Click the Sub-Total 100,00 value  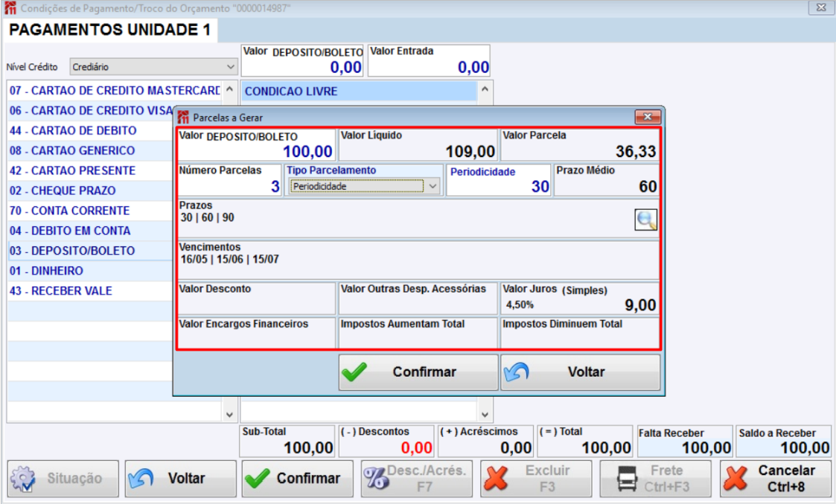point(308,448)
